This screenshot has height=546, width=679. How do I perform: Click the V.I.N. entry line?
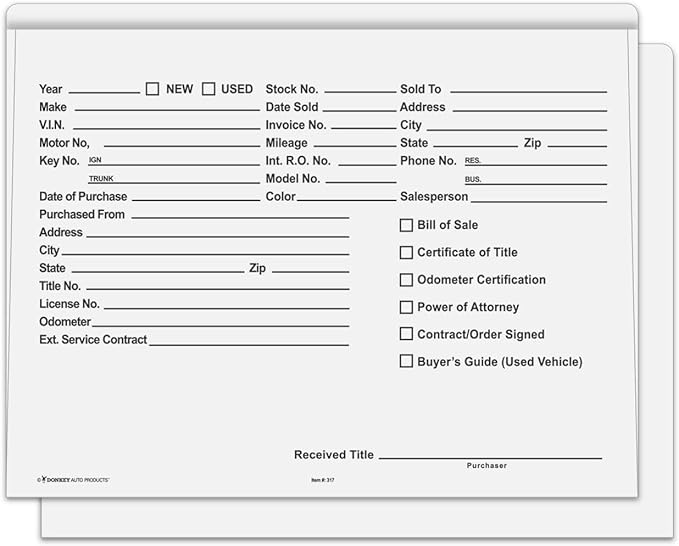[167, 127]
